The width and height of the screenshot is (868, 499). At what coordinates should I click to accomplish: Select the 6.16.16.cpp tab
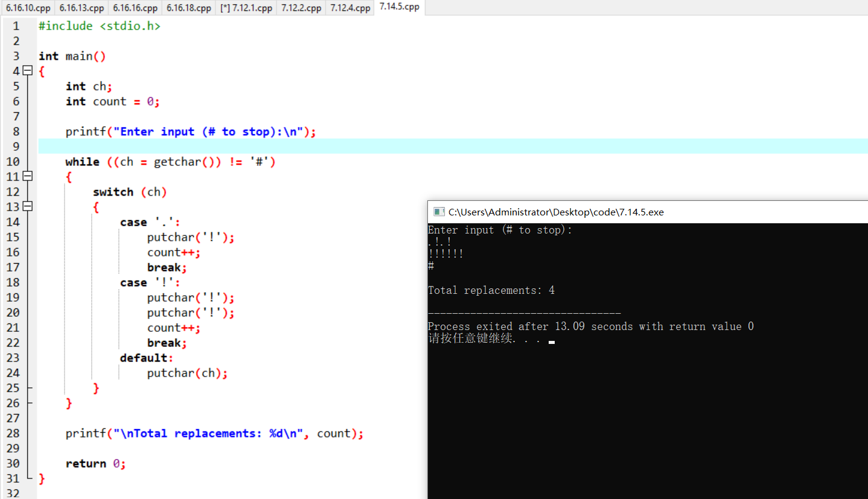135,8
